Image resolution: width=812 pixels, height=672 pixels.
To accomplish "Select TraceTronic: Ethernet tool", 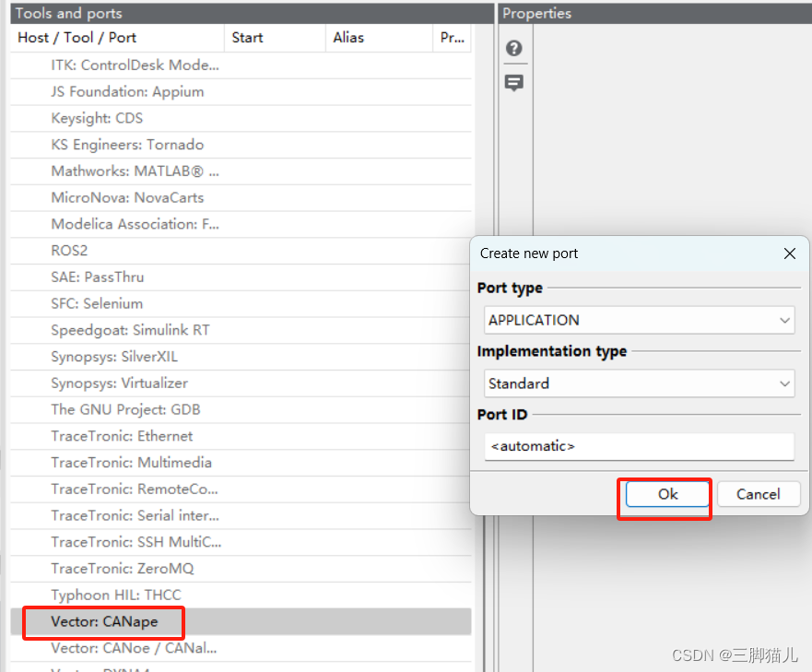I will 241,436.
